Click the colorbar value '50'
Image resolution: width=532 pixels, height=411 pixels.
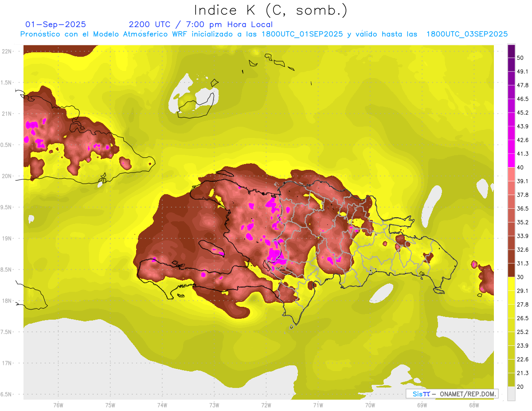pyautogui.click(x=520, y=58)
